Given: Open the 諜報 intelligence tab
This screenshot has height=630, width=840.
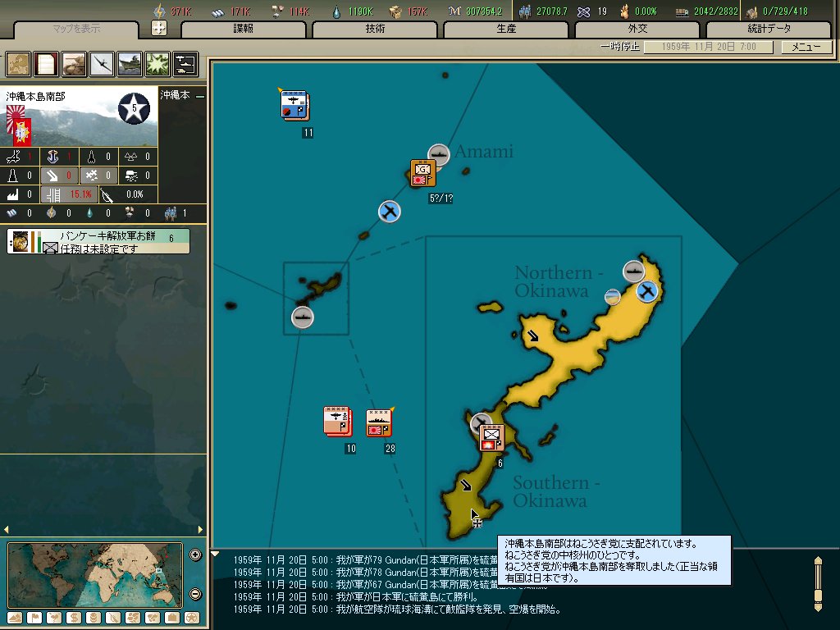Looking at the screenshot, I should point(243,29).
